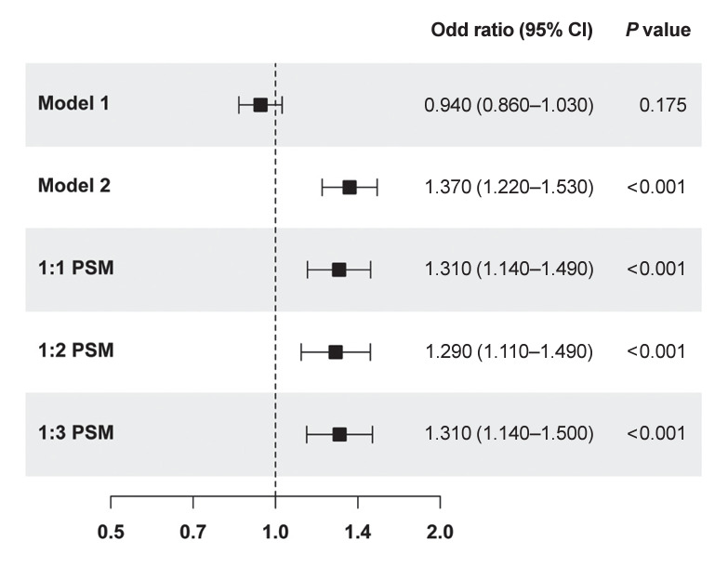Click the 1:3 PSM square marker
The image size is (728, 567).
click(339, 434)
